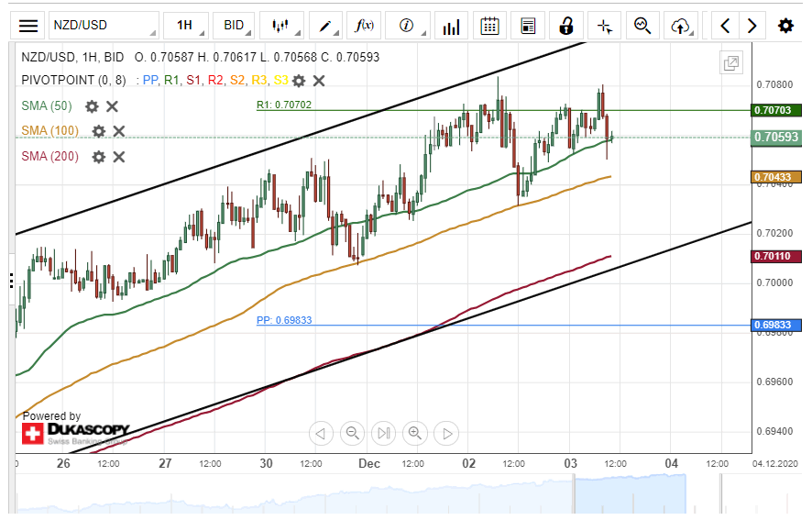
Task: Remove the SMA (200) indicator
Action: click(118, 157)
